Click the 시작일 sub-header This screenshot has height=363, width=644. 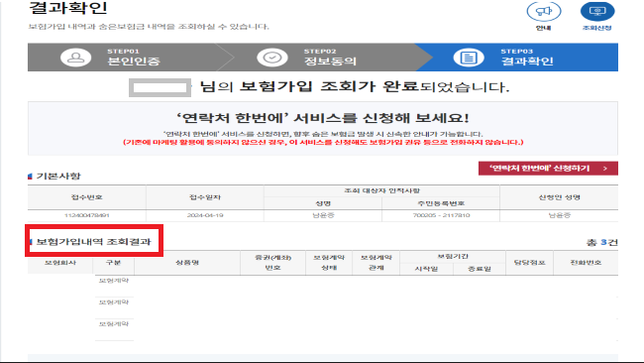click(426, 269)
